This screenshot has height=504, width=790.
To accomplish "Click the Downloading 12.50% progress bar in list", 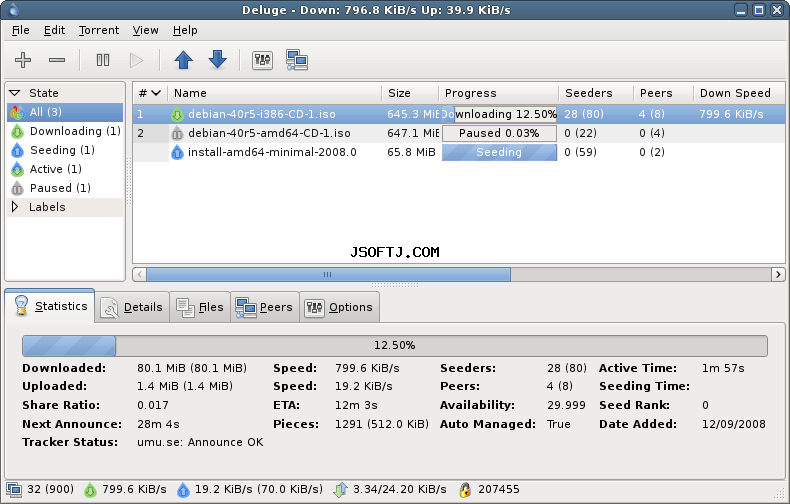I will point(499,114).
